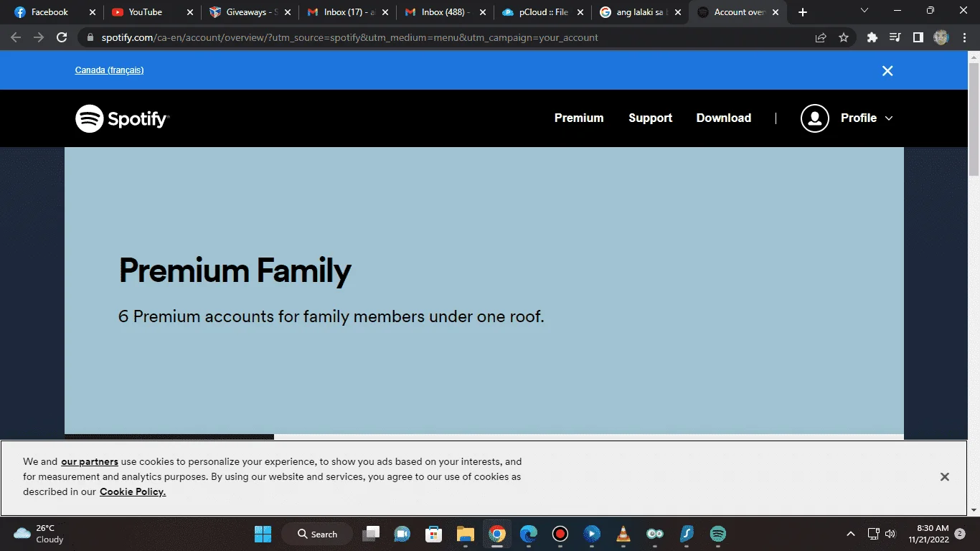The height and width of the screenshot is (551, 980).
Task: Close the YouTube tab
Action: click(189, 12)
